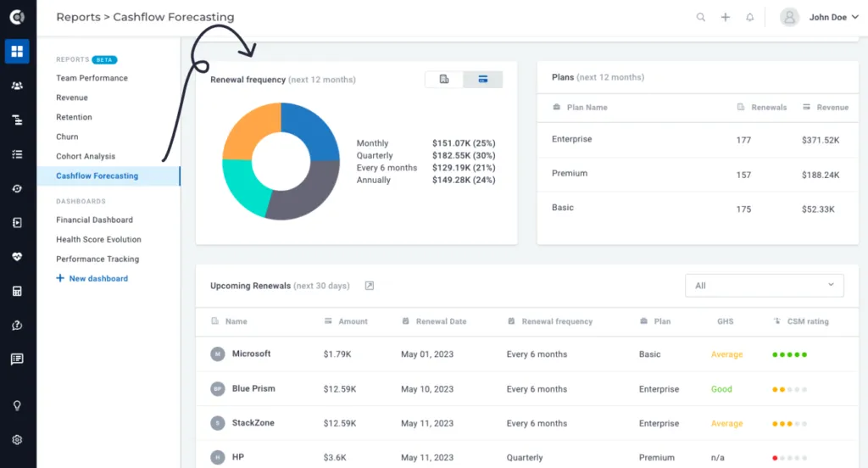The height and width of the screenshot is (468, 868).
Task: Open the Revenue report
Action: click(x=72, y=97)
